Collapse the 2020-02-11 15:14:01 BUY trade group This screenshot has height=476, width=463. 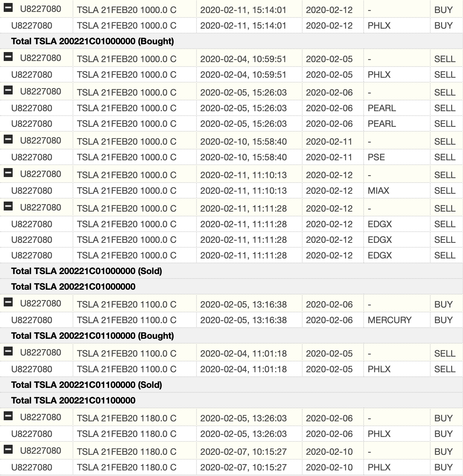pyautogui.click(x=8, y=8)
